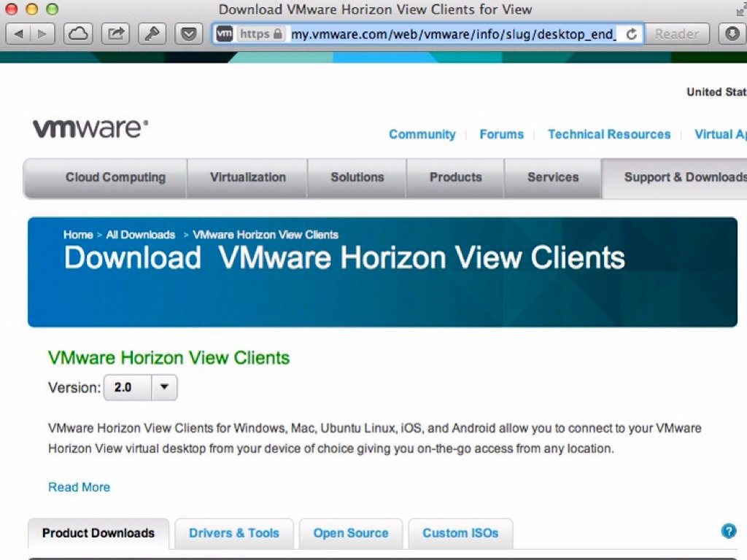The width and height of the screenshot is (747, 560).
Task: Click the URL address field
Action: (452, 34)
